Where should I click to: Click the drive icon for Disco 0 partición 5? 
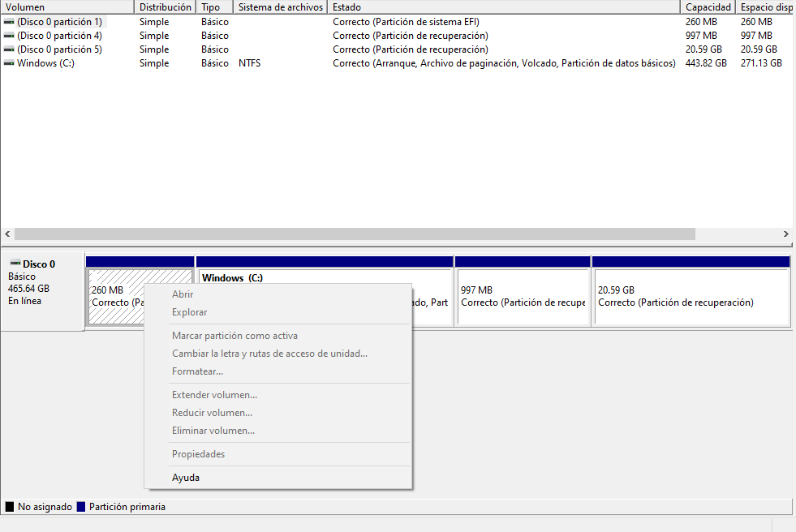pyautogui.click(x=9, y=49)
